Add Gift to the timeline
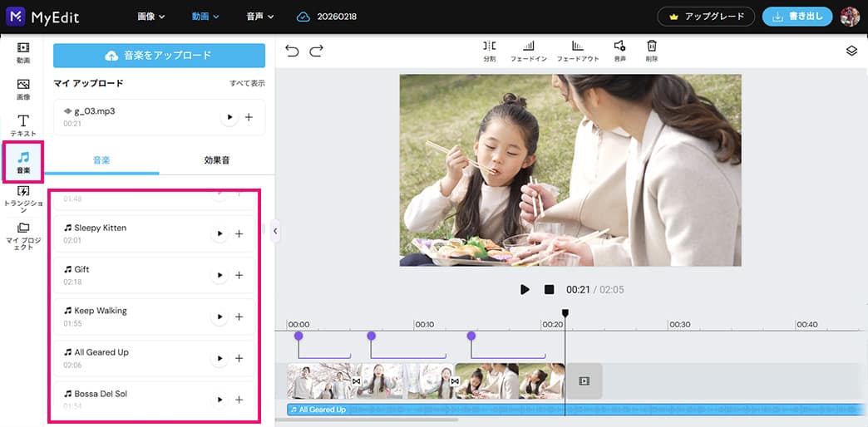This screenshot has height=427, width=868. pyautogui.click(x=239, y=275)
